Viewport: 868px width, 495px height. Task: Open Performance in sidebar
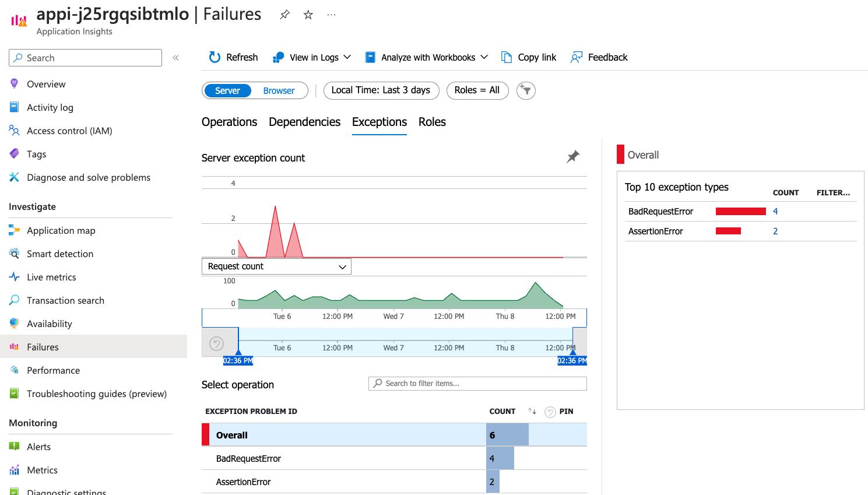pos(53,370)
